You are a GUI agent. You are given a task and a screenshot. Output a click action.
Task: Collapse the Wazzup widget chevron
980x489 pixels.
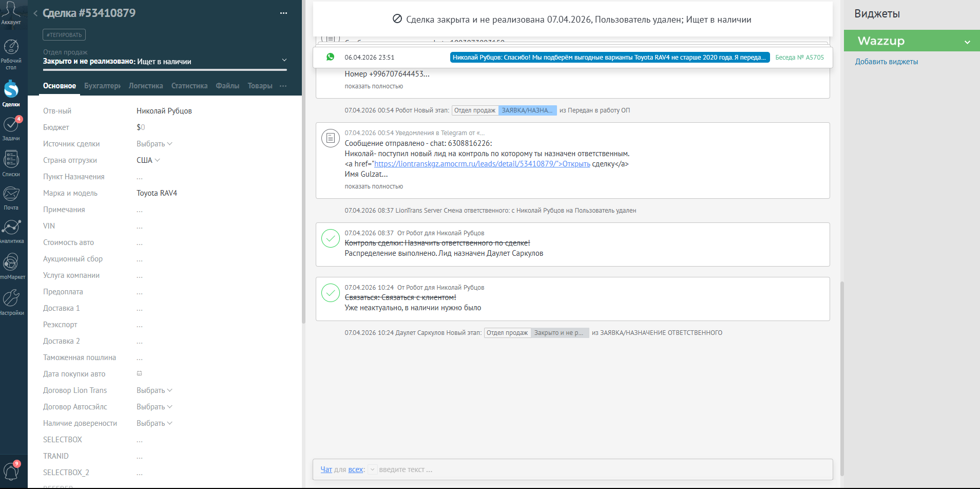(x=967, y=42)
